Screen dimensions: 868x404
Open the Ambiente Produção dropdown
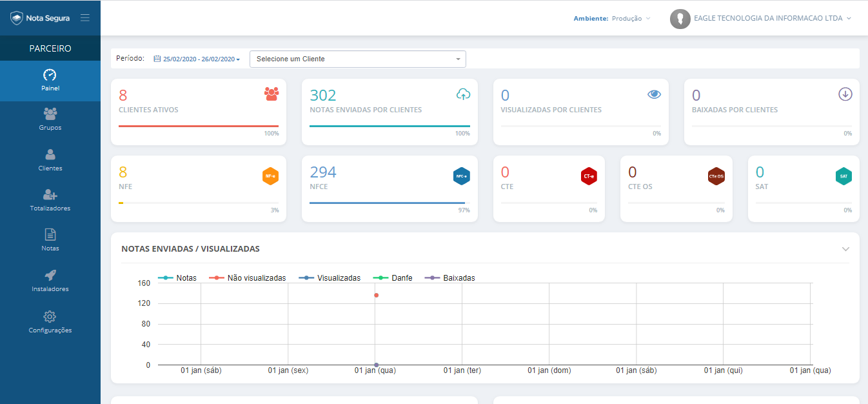click(x=612, y=19)
